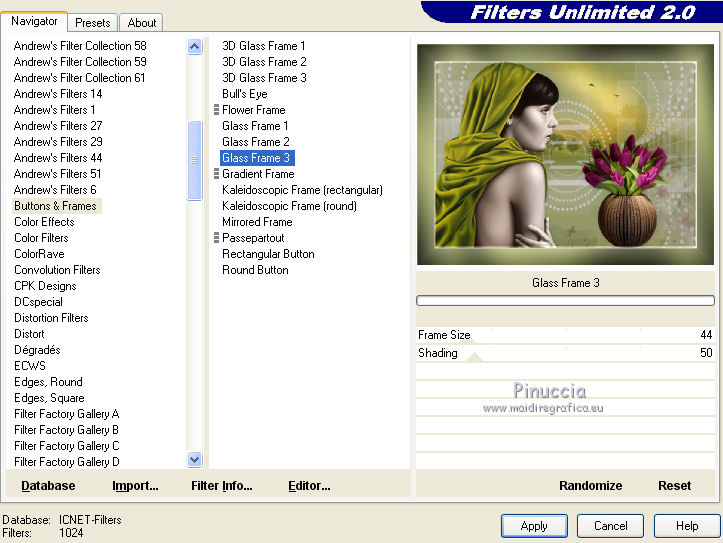Select the ColorRave category

(39, 254)
